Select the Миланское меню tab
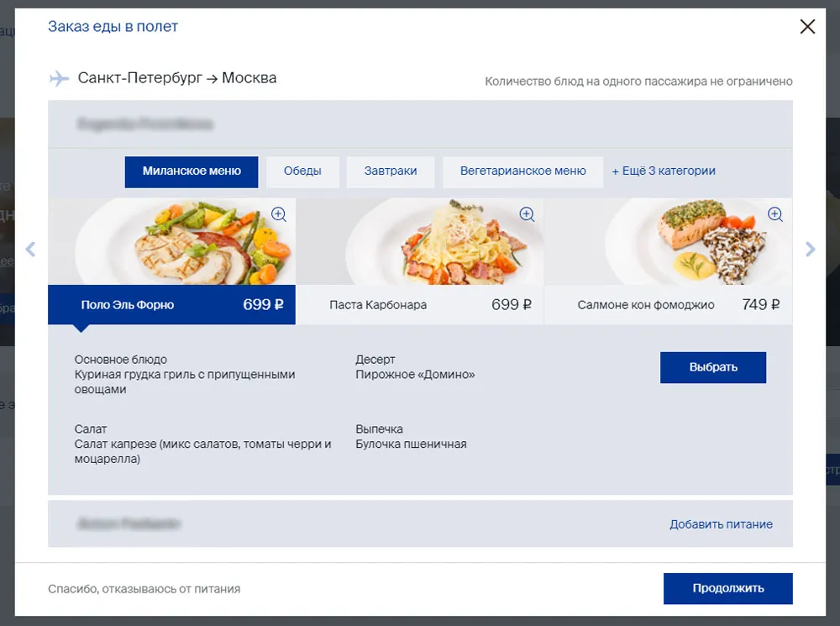Image resolution: width=840 pixels, height=626 pixels. point(192,171)
